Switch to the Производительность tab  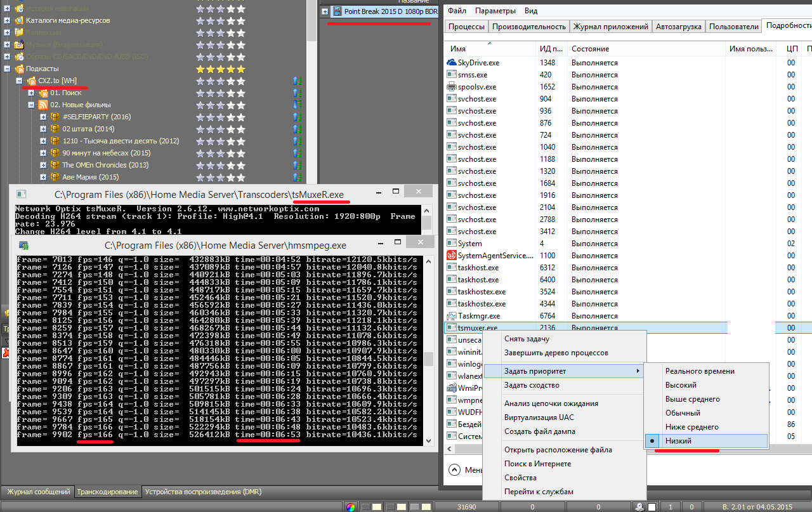[x=528, y=27]
